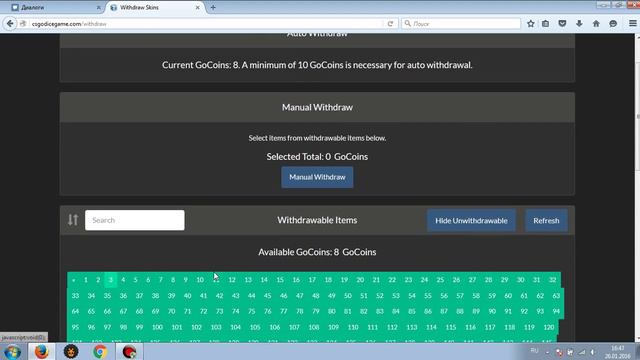Click the browser back arrow button
This screenshot has height=360, width=640.
(10, 24)
